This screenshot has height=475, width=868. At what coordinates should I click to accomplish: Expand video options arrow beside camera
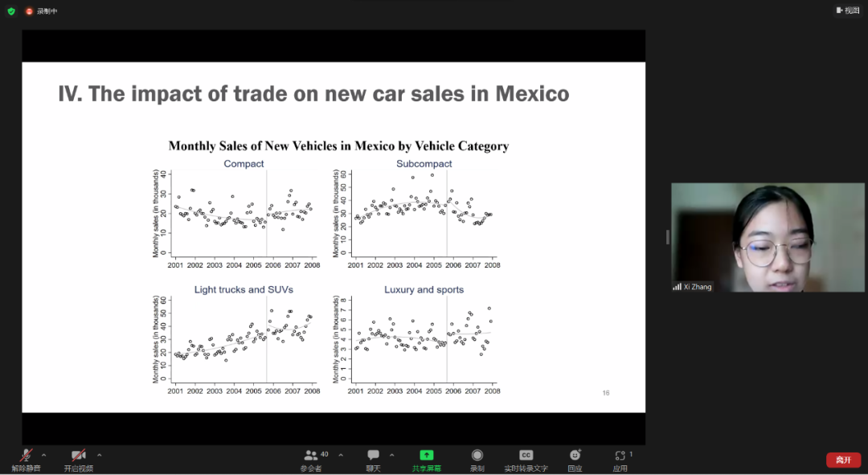tap(99, 454)
